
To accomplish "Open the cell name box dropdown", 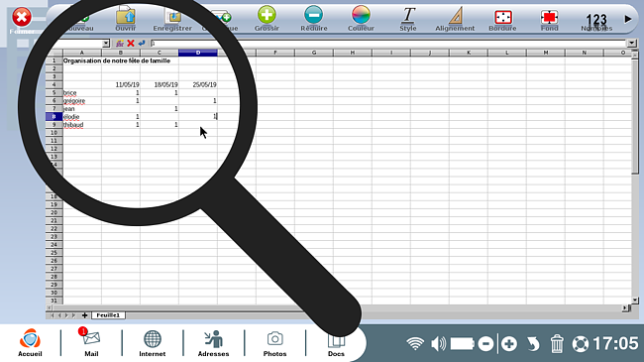I will click(106, 44).
